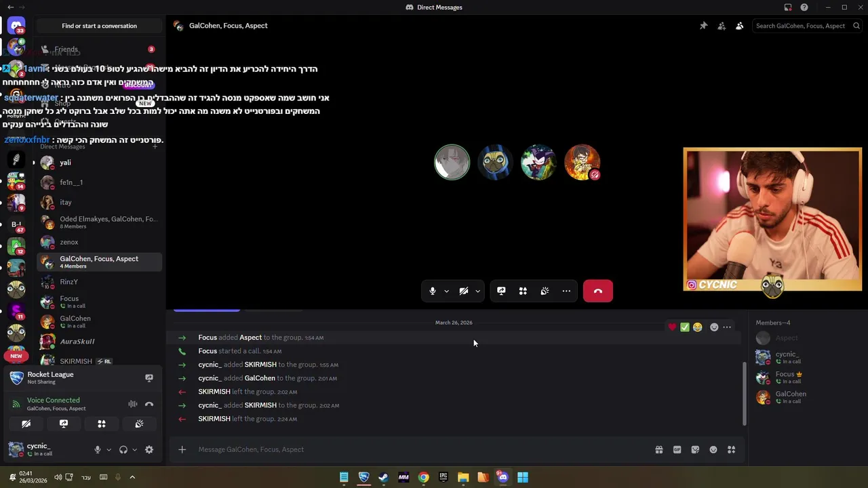
Task: Click Aspect in the Members list
Action: tap(804, 338)
